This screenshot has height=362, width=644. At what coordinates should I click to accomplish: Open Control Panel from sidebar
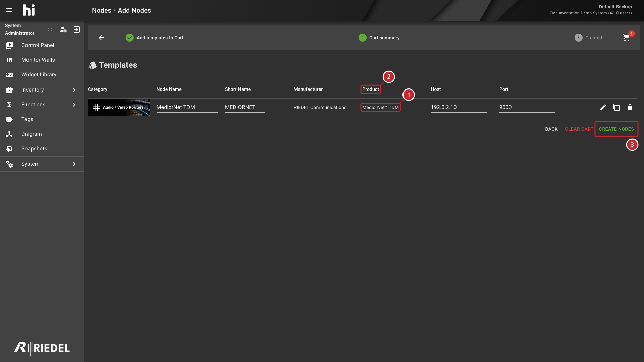(x=42, y=45)
